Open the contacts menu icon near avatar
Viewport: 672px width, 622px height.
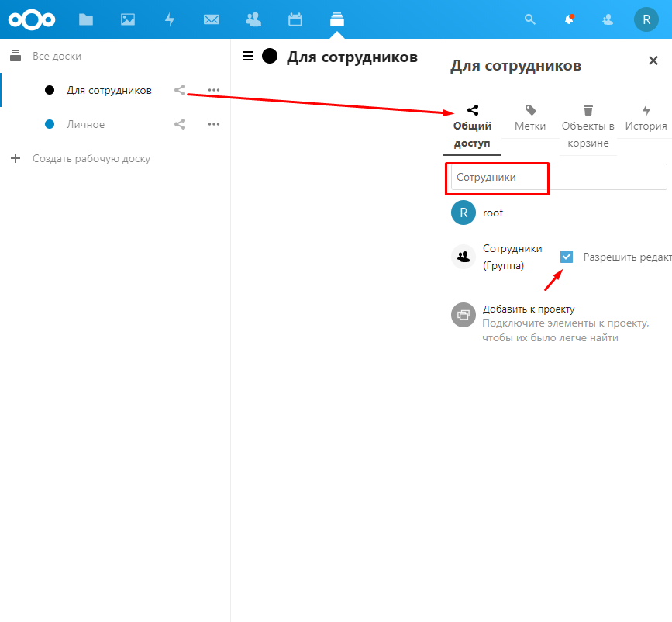[x=608, y=19]
